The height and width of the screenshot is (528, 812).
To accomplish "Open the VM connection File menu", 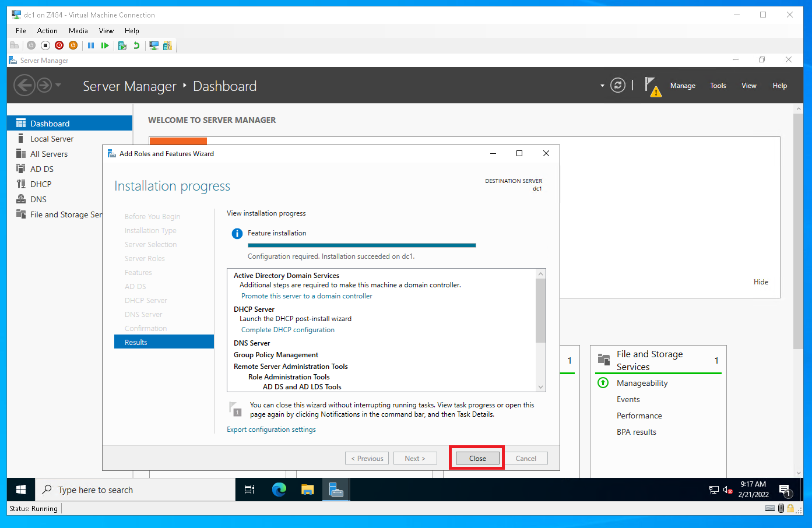I will tap(21, 31).
